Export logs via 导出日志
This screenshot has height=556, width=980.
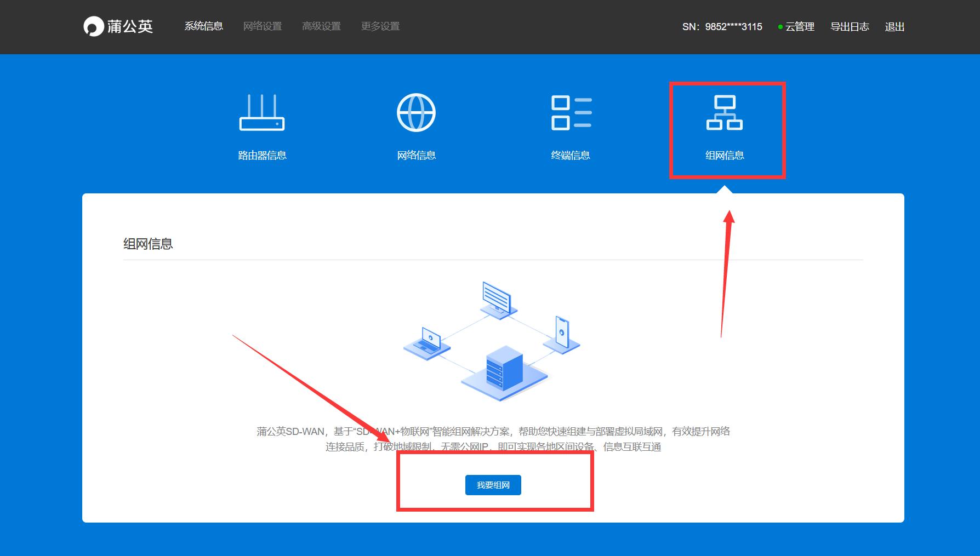(x=850, y=27)
